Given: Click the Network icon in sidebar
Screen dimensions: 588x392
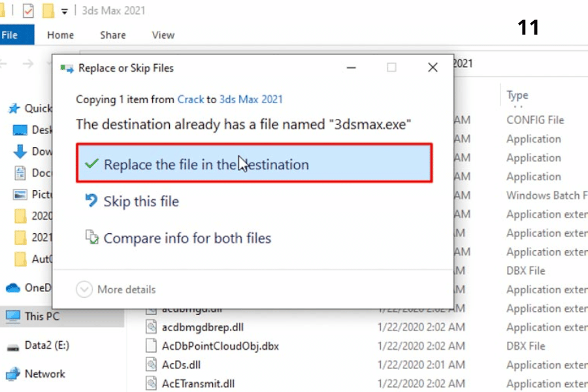Looking at the screenshot, I should point(13,374).
